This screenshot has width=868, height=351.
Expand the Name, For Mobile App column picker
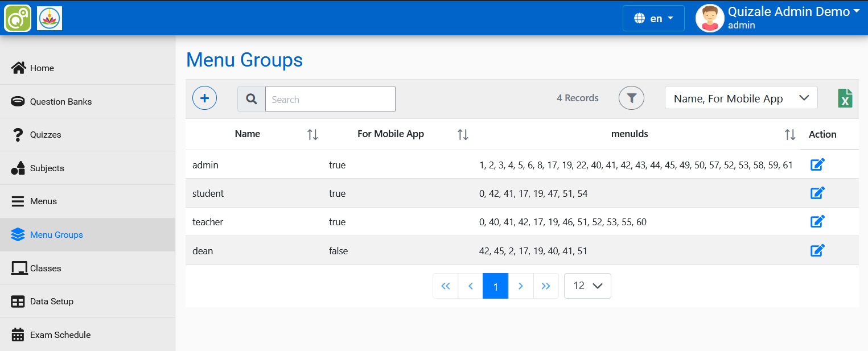click(x=741, y=98)
